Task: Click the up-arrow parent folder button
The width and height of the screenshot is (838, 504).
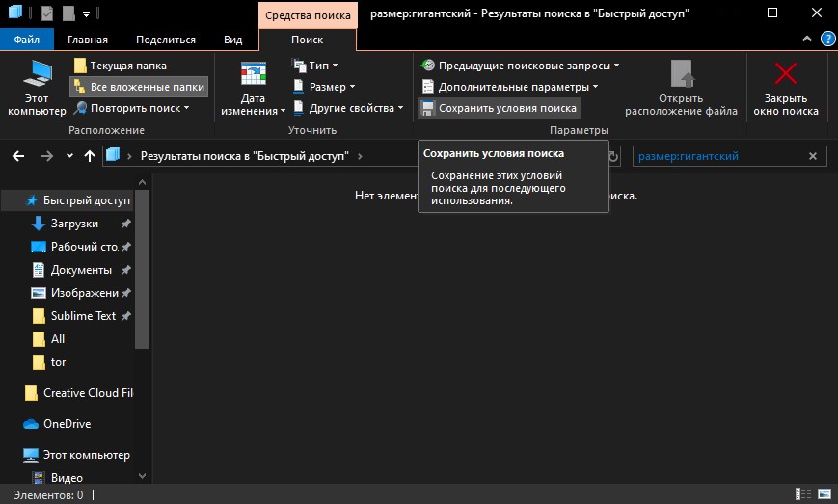Action: coord(90,156)
